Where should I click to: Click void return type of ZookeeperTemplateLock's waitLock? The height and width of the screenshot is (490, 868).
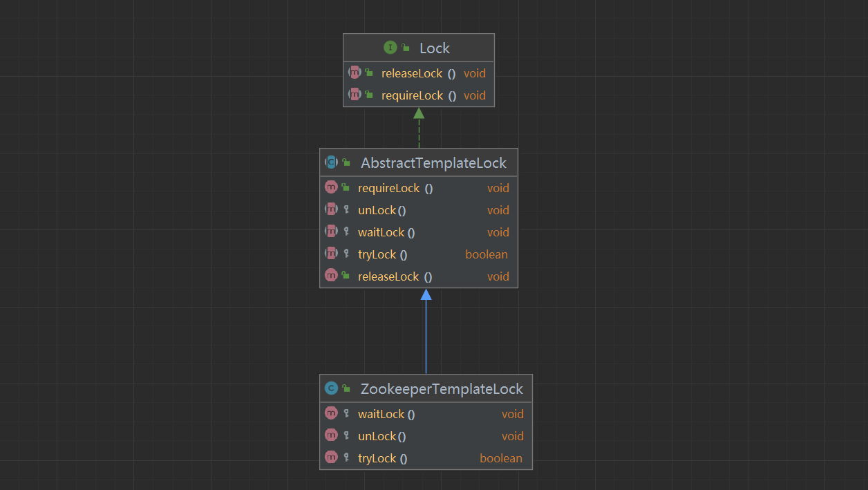click(x=513, y=414)
